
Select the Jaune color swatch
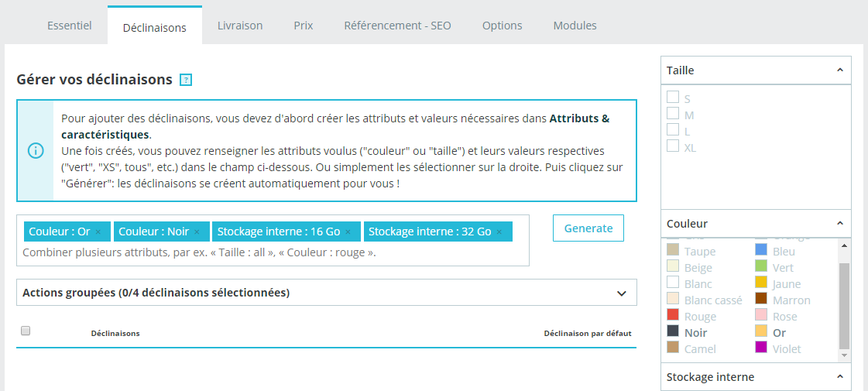pyautogui.click(x=761, y=282)
